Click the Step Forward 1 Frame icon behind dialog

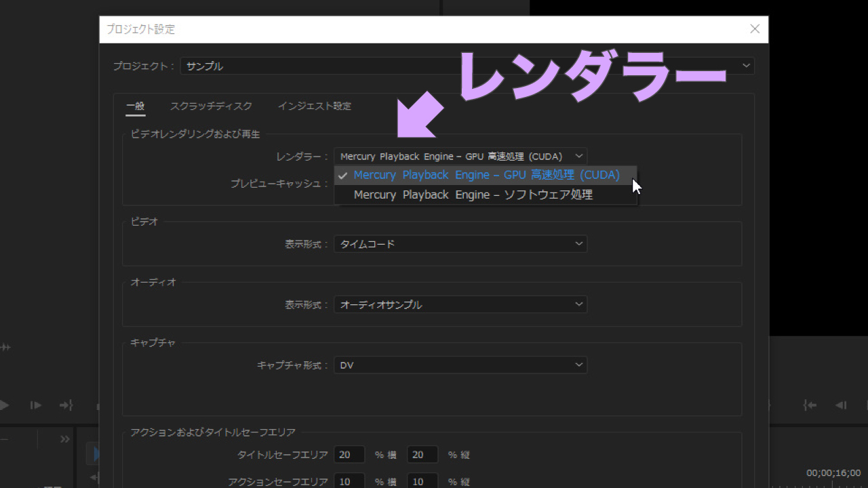(36, 405)
